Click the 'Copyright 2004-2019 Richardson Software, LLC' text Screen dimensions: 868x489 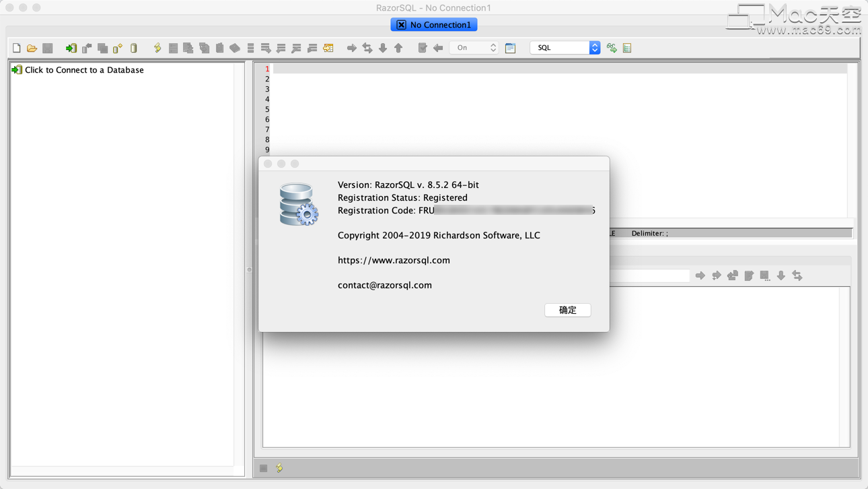click(439, 235)
